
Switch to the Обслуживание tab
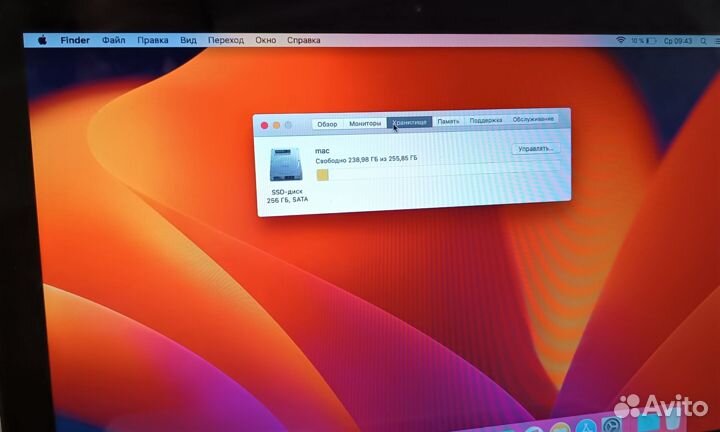pos(533,119)
